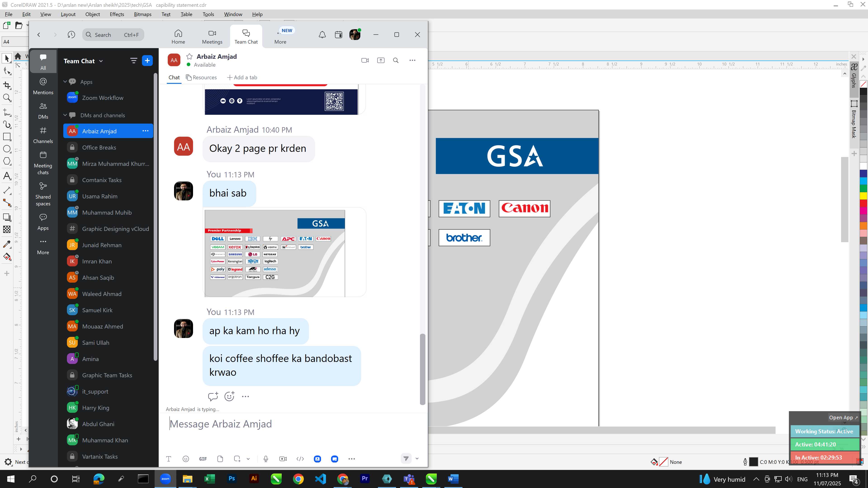Filter the Team Chat list
This screenshot has height=488, width=868.
(x=133, y=61)
